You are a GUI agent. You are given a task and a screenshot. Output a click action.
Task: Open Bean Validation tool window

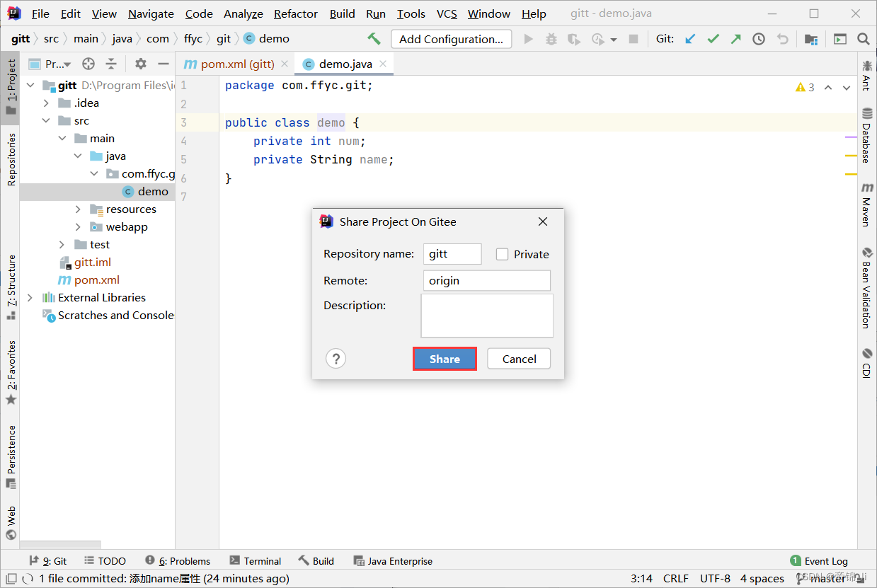pyautogui.click(x=867, y=288)
